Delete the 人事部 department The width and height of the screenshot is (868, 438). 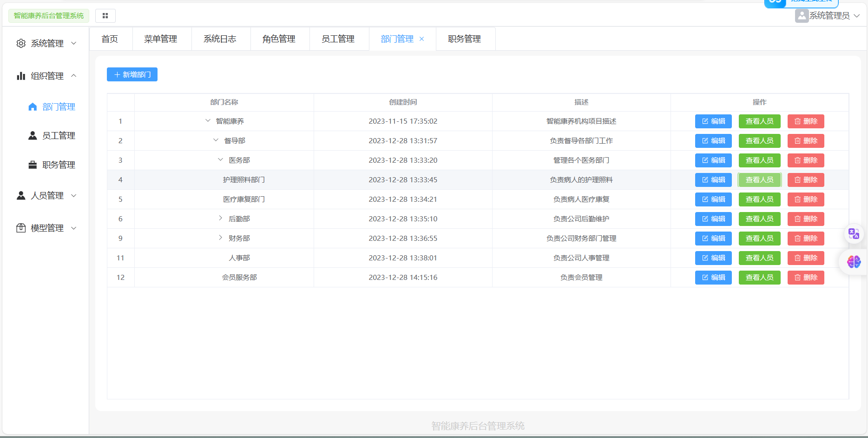point(806,258)
